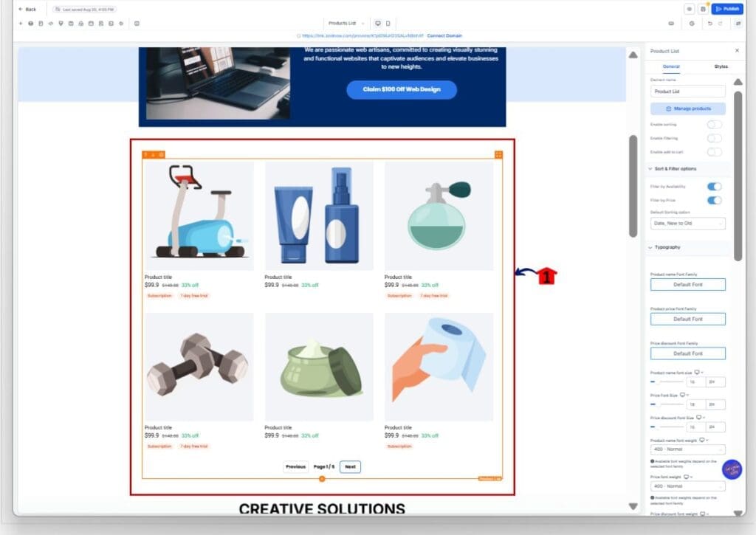This screenshot has height=535, width=756.
Task: Open the round purple chat widget
Action: 732,469
